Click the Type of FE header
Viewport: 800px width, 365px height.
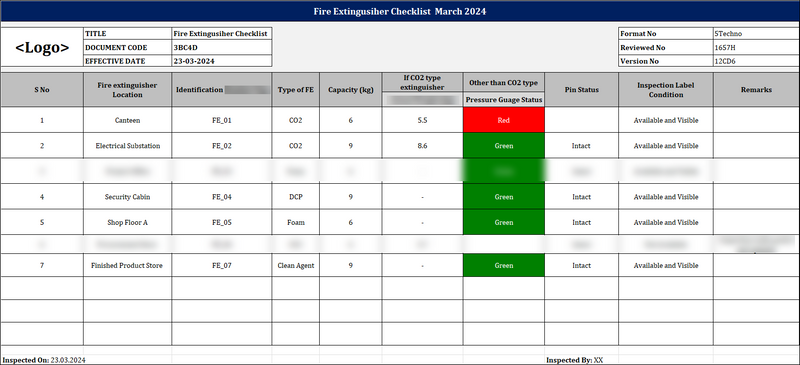click(296, 90)
